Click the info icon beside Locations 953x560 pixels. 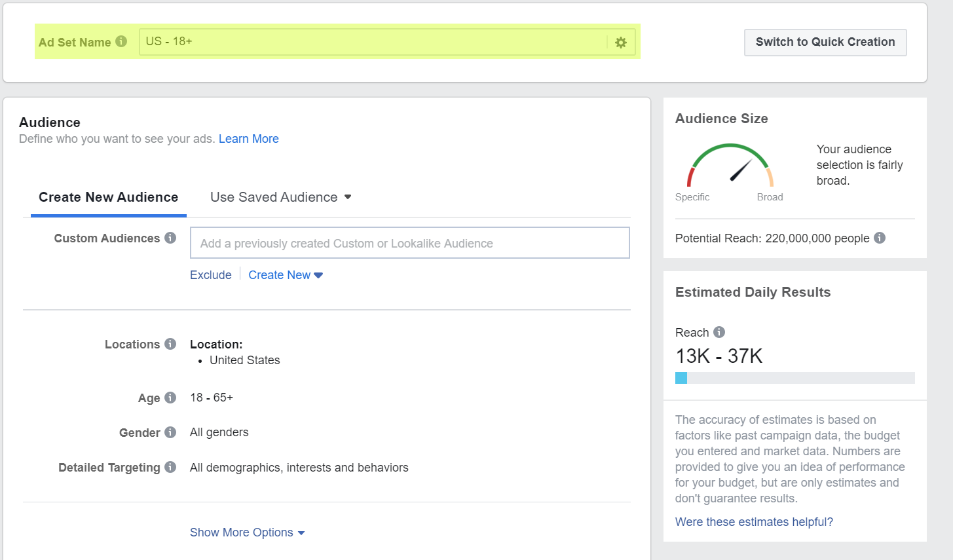click(x=170, y=344)
